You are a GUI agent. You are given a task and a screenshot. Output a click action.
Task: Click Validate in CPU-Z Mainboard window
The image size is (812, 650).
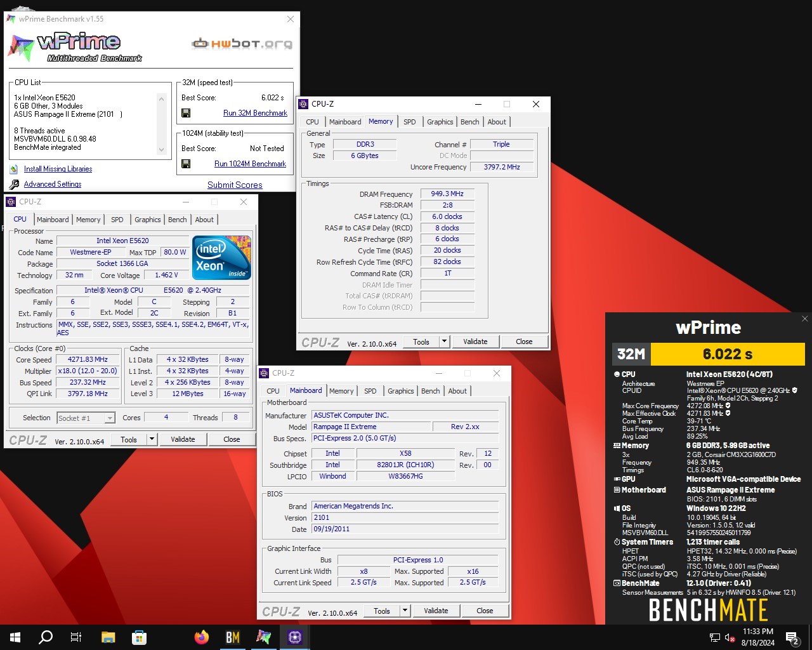436,611
